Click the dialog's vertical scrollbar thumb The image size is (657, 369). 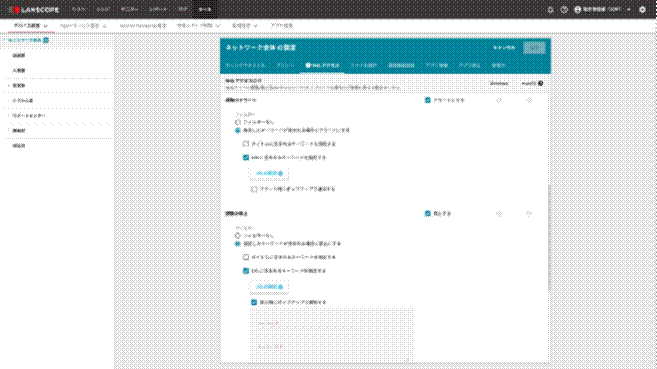[x=549, y=237]
